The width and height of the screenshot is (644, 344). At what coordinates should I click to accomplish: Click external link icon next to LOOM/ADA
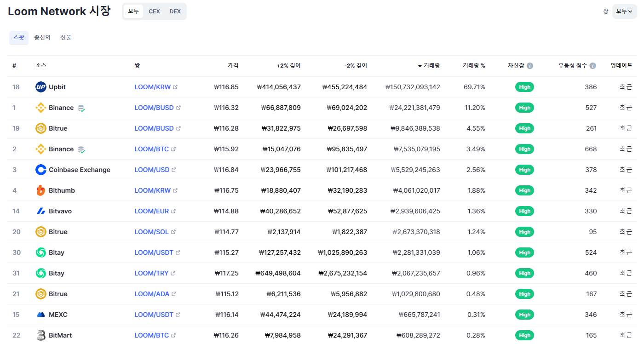[x=174, y=294]
